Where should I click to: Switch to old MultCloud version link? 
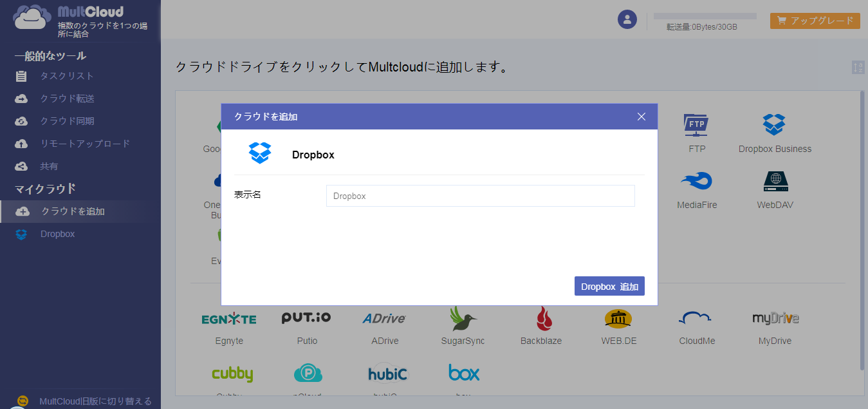95,401
